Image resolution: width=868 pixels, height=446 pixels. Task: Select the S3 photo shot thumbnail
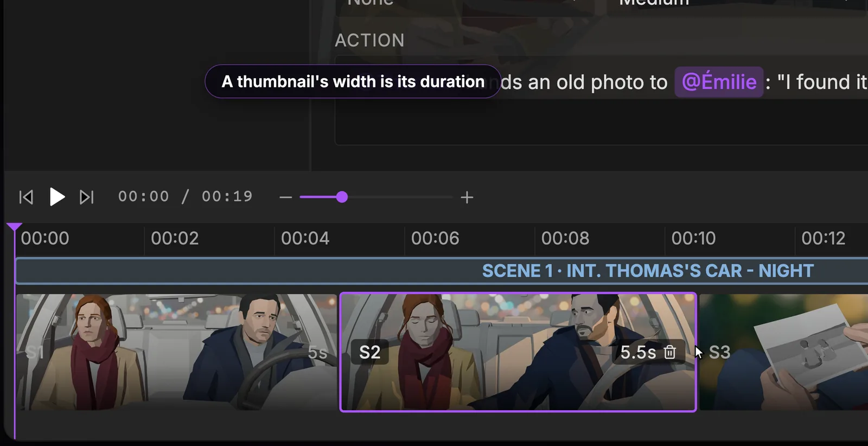click(783, 352)
